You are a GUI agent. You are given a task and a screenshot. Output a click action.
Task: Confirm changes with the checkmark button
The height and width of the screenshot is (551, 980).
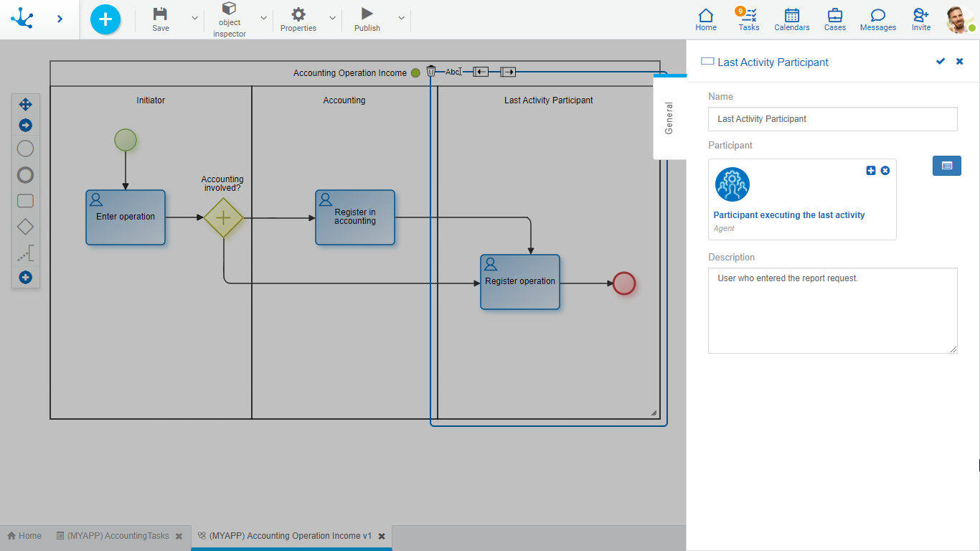941,62
